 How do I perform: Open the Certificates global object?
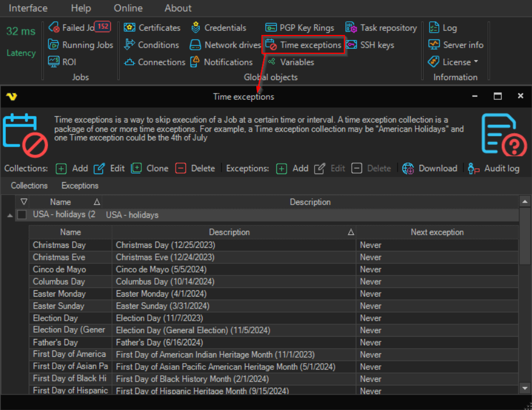152,27
